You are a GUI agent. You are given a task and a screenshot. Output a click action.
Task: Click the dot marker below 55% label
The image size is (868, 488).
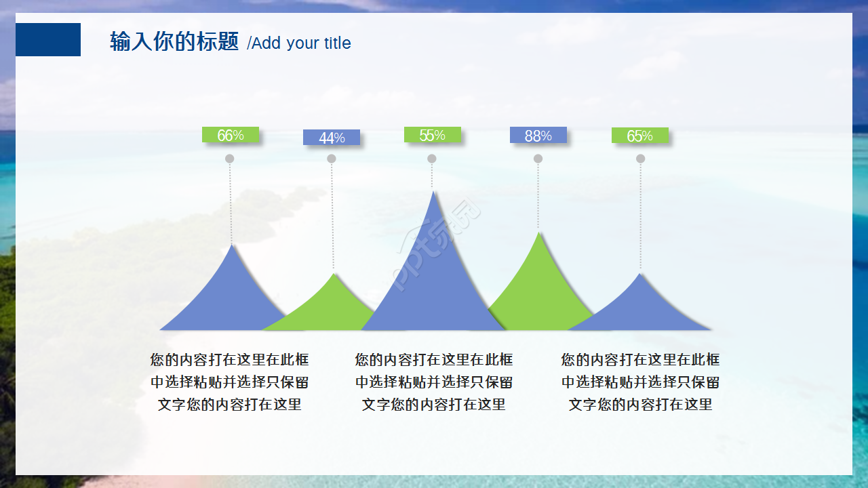(431, 158)
